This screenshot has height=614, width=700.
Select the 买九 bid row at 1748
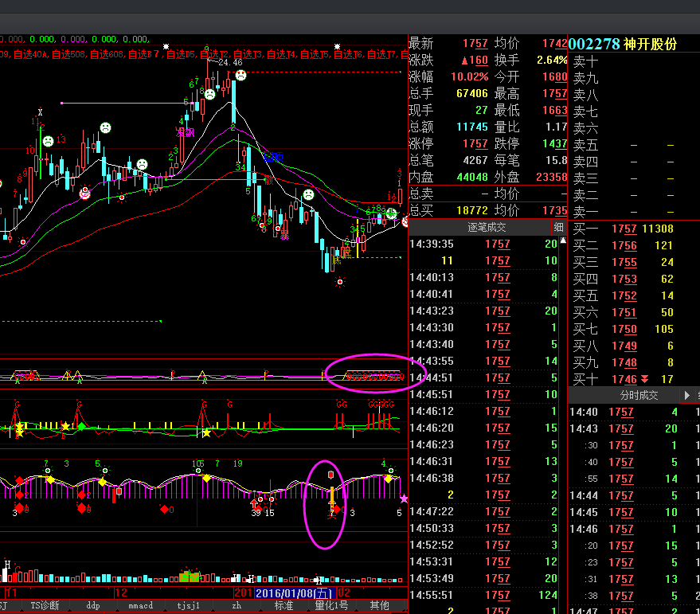(633, 362)
